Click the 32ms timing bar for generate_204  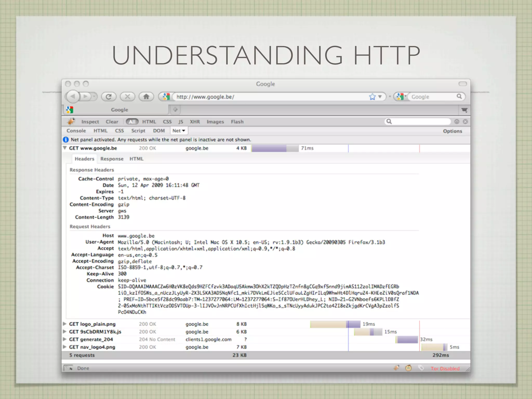pyautogui.click(x=407, y=340)
